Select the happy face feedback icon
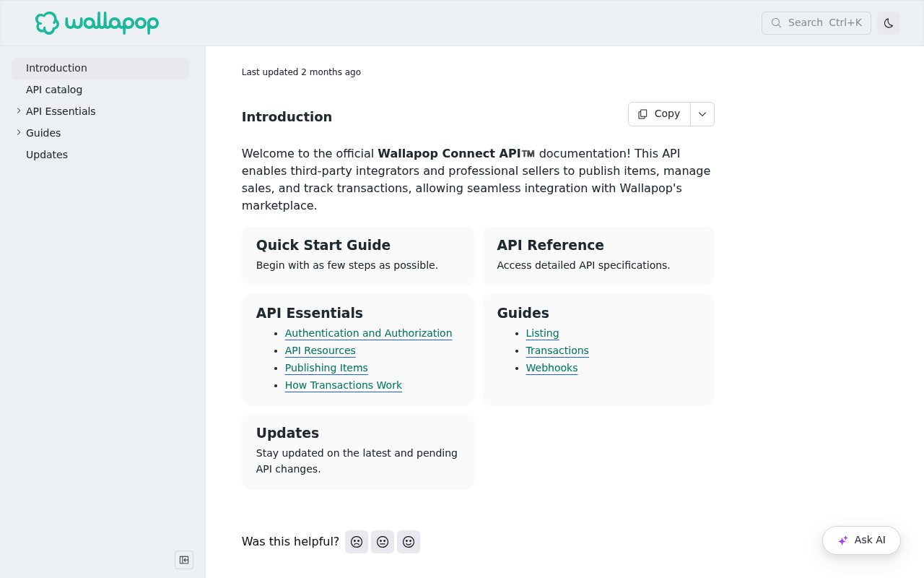 pos(409,542)
